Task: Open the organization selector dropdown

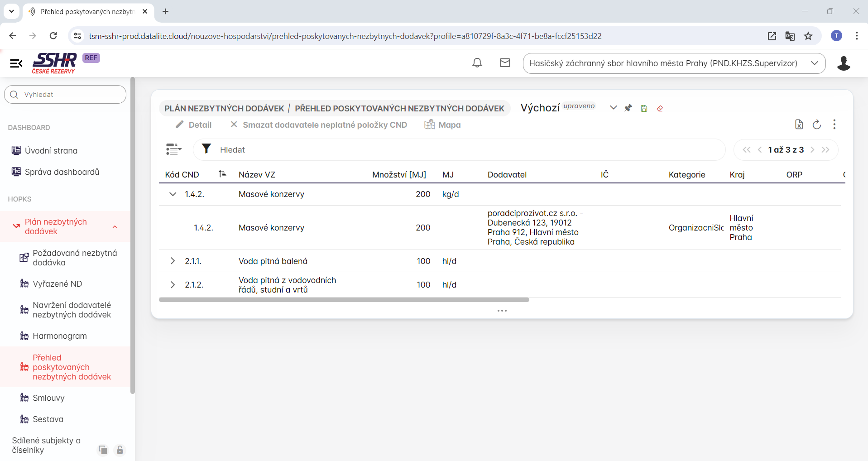Action: click(814, 63)
